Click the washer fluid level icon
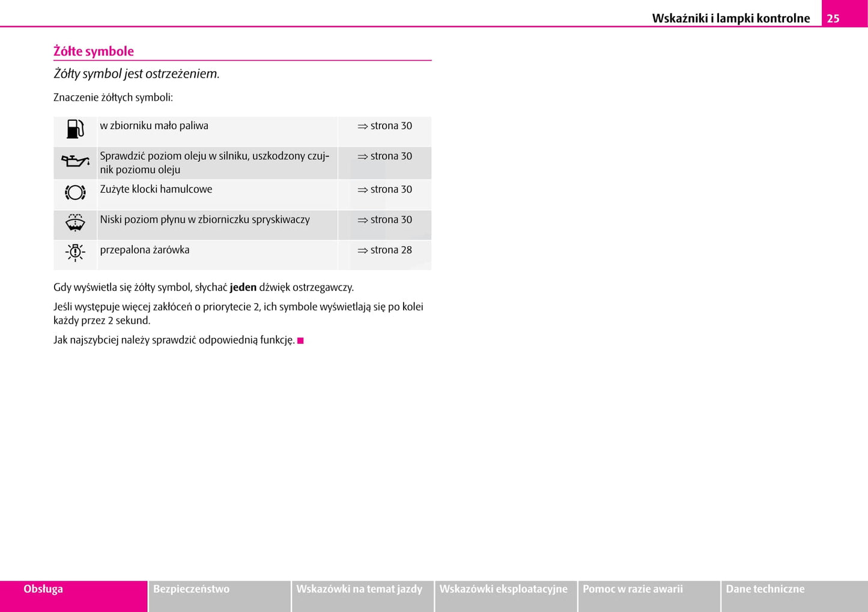 point(75,223)
